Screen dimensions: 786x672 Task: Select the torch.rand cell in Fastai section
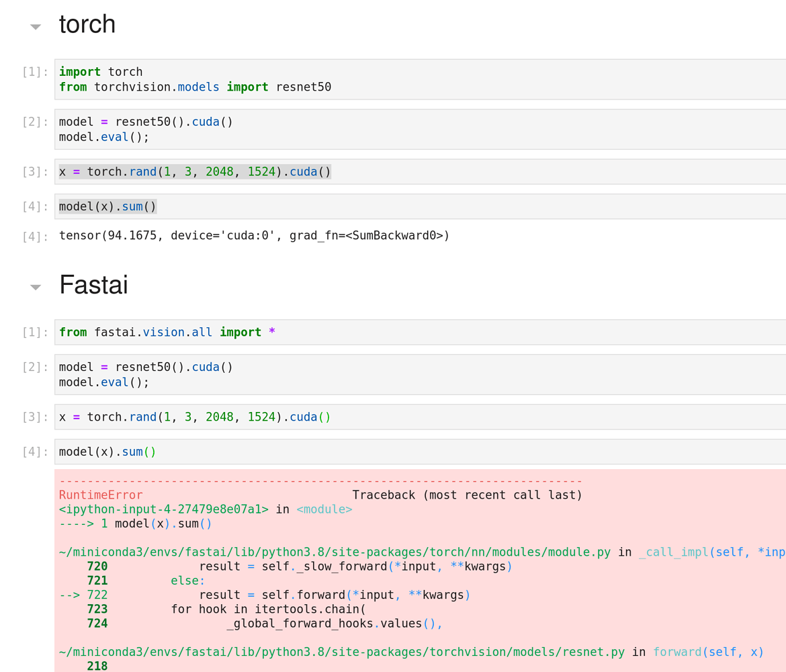click(x=195, y=417)
